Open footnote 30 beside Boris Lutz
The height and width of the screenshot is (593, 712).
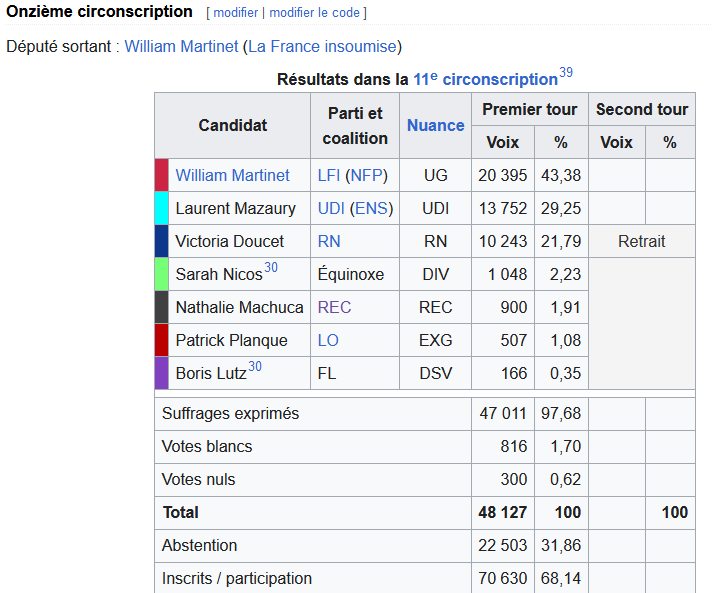point(255,366)
